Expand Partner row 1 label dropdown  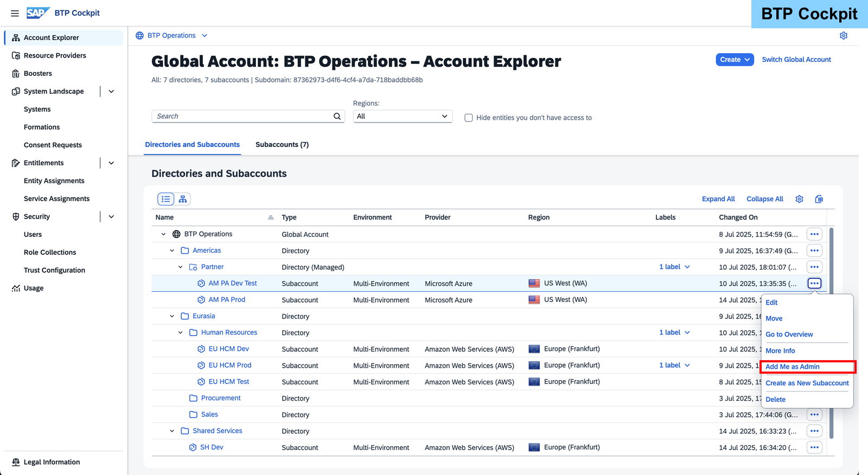674,267
